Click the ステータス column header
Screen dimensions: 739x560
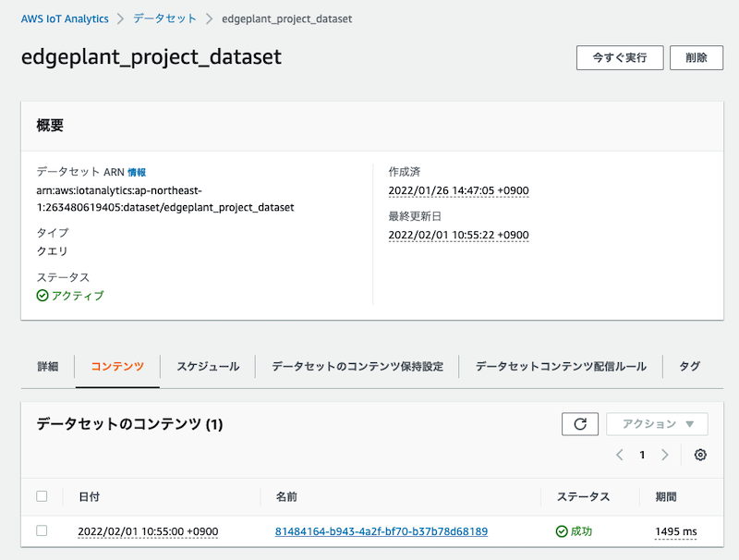583,496
